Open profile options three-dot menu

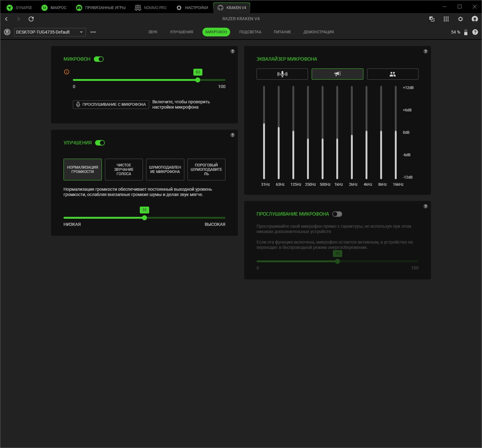pos(93,32)
